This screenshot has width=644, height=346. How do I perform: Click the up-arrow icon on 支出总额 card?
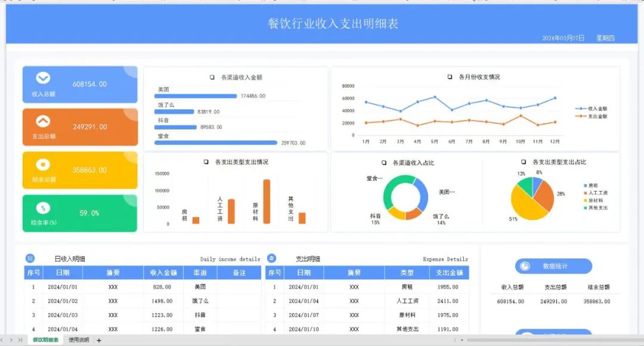click(43, 121)
